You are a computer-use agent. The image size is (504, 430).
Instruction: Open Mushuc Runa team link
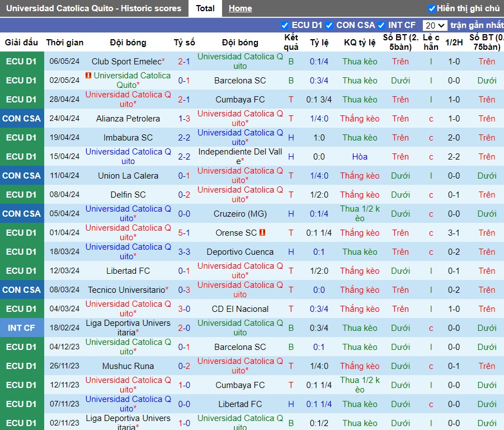pyautogui.click(x=128, y=366)
